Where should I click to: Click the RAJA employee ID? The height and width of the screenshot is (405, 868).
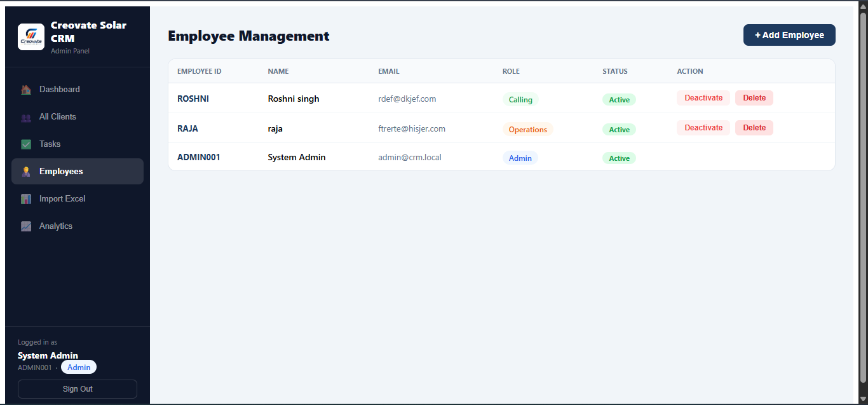pos(187,128)
